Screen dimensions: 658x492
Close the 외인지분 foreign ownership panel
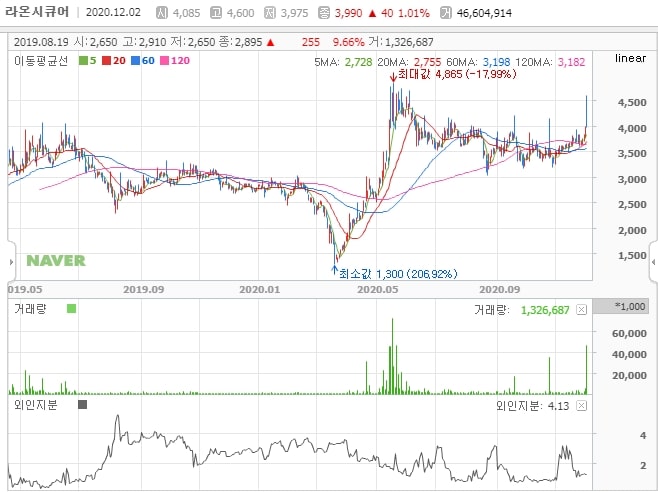[x=581, y=406]
